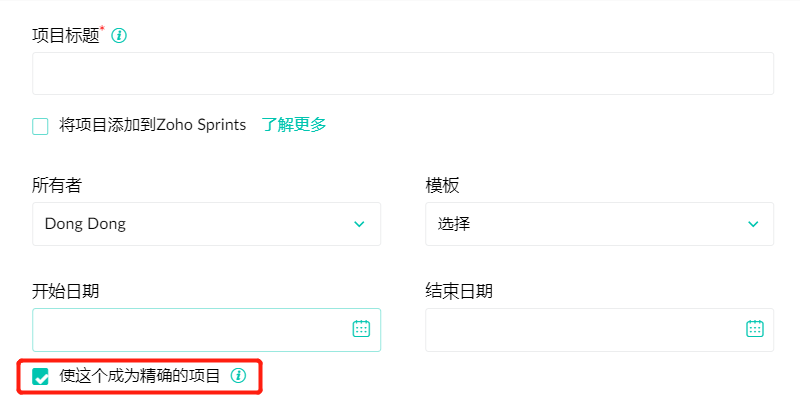Open the 结束日期 calendar picker icon
The height and width of the screenshot is (408, 800).
pos(755,329)
